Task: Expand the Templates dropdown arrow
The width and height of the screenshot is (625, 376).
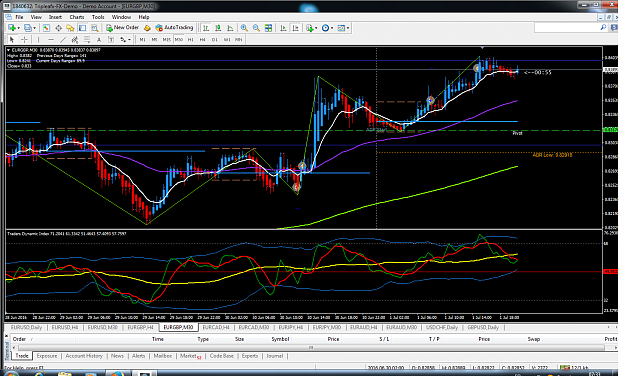Action: tap(348, 28)
